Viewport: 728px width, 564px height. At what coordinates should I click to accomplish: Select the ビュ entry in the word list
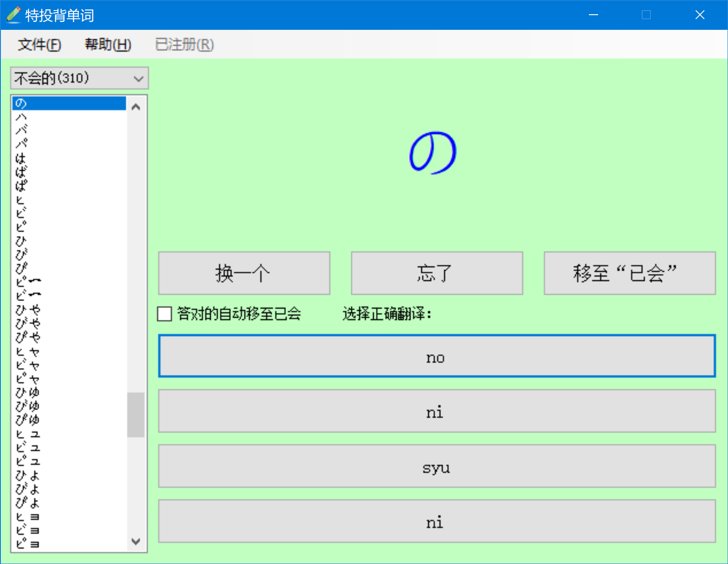(x=69, y=447)
